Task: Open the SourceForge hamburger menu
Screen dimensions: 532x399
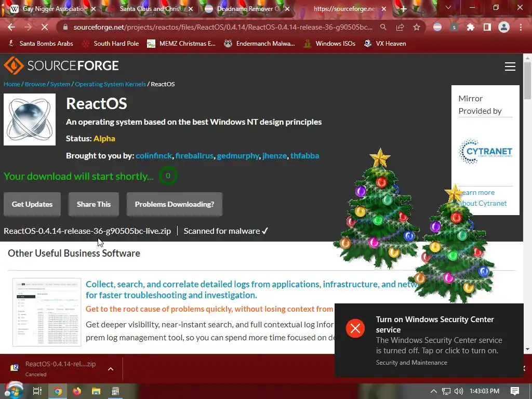Action: (510, 66)
